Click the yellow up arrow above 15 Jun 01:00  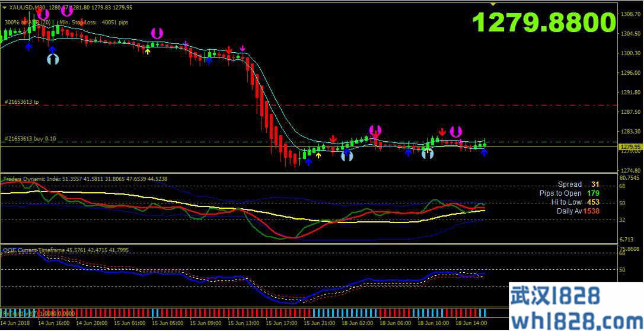pyautogui.click(x=148, y=52)
